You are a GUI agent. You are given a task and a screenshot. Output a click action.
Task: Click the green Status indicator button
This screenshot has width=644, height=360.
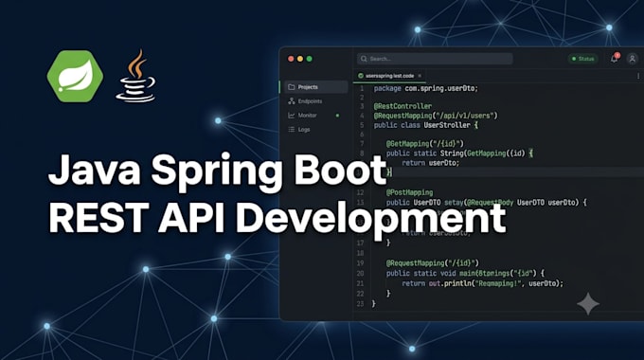tap(582, 59)
